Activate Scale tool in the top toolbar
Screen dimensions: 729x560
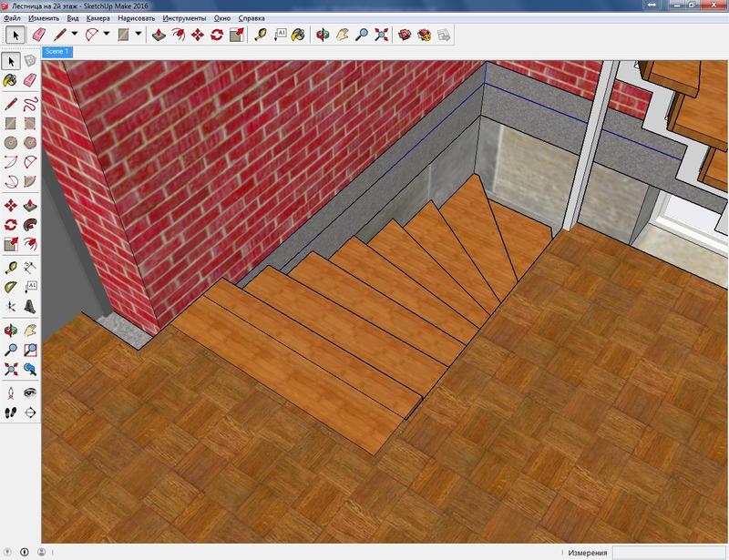(x=237, y=35)
